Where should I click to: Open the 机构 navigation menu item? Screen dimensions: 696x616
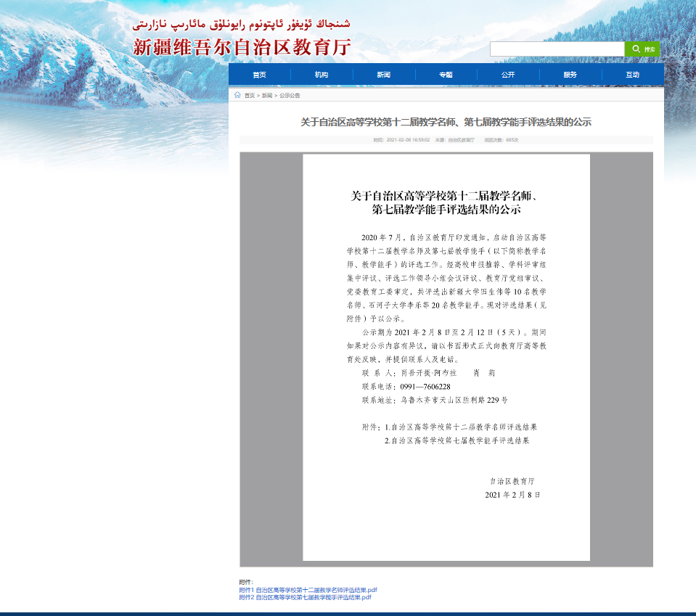pos(322,75)
